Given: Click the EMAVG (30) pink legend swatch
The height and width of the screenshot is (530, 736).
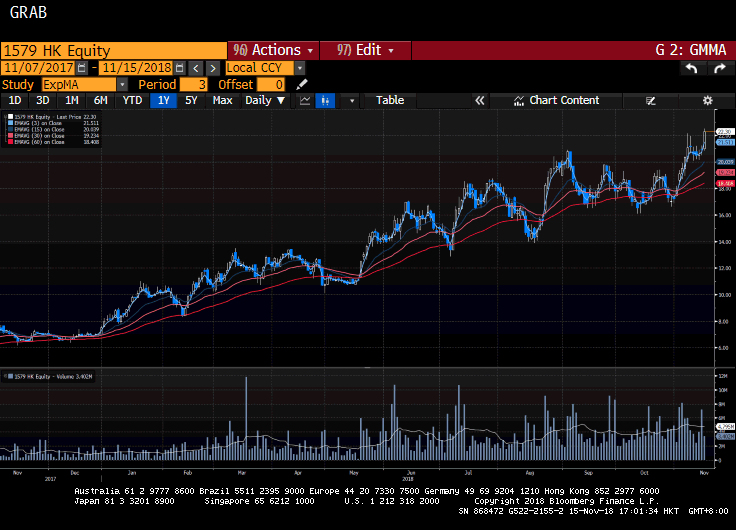Looking at the screenshot, I should coord(10,136).
